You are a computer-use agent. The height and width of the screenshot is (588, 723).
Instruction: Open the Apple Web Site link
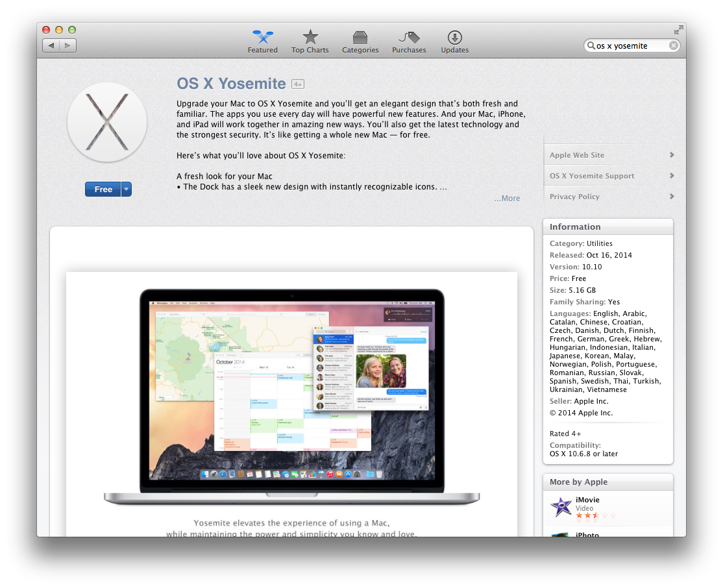coord(577,155)
